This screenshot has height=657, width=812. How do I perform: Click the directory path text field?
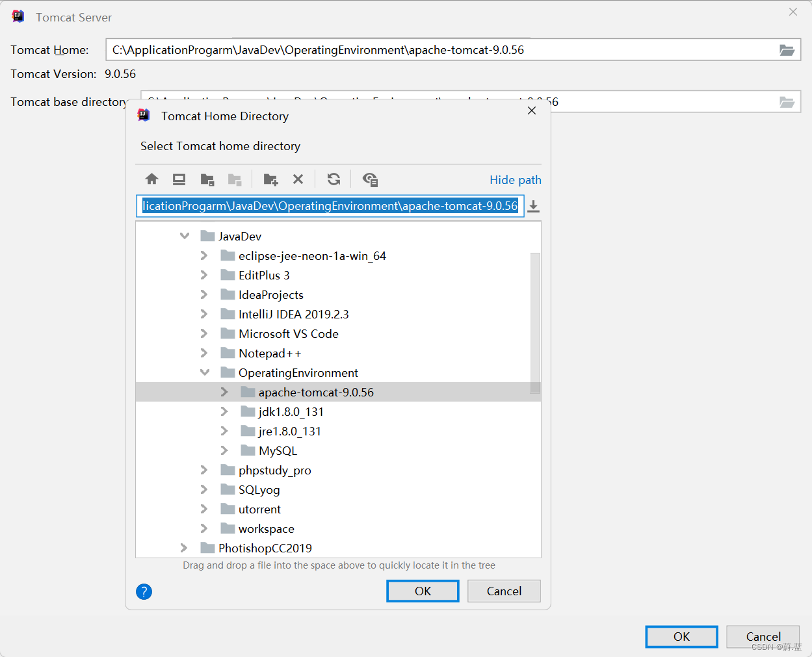(x=330, y=206)
